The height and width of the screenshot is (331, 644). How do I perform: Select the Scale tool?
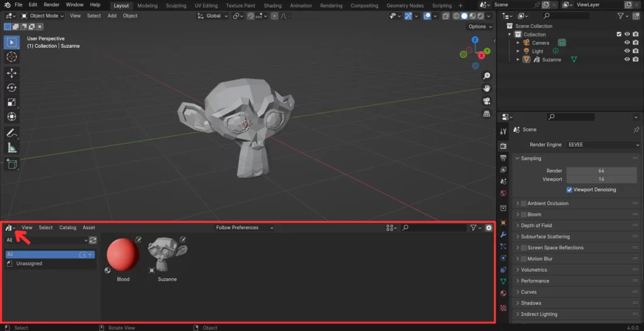click(x=11, y=102)
